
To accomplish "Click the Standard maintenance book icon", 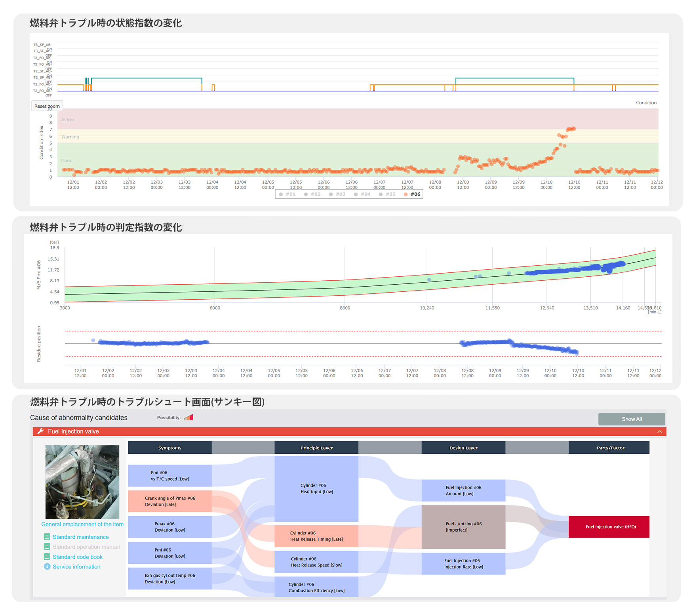I will click(x=47, y=537).
